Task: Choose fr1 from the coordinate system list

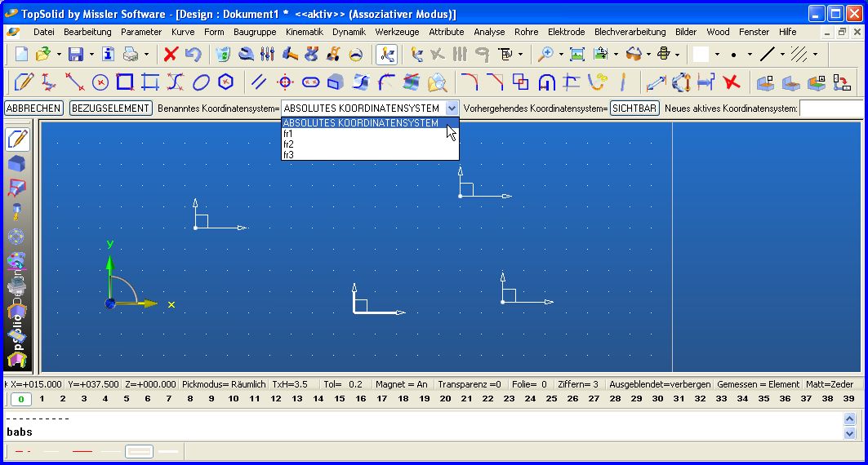Action: click(370, 134)
